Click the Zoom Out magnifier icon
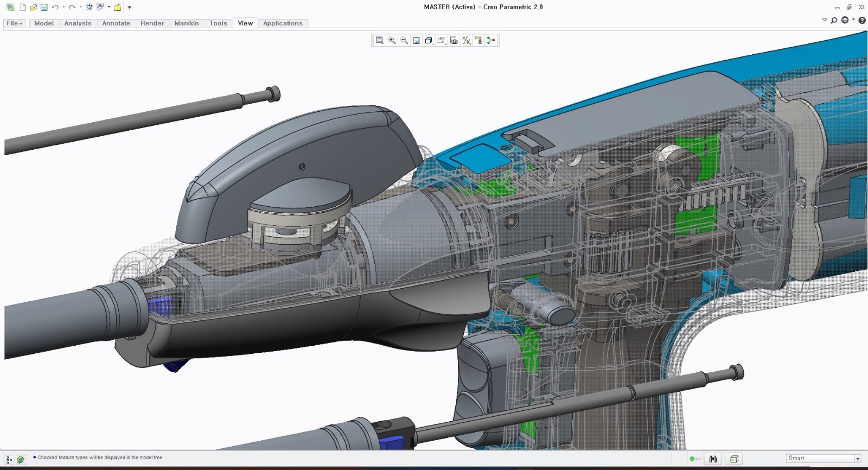Image resolution: width=868 pixels, height=470 pixels. point(404,40)
